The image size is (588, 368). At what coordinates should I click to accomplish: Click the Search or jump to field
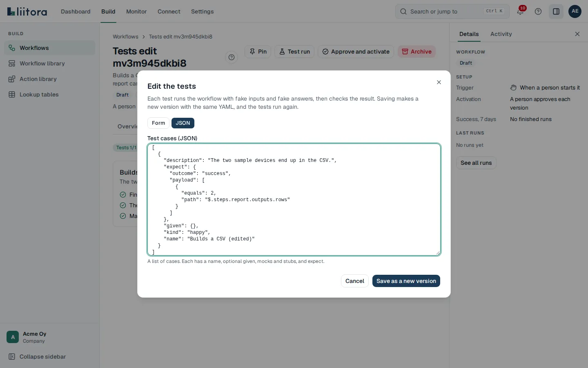pyautogui.click(x=452, y=11)
